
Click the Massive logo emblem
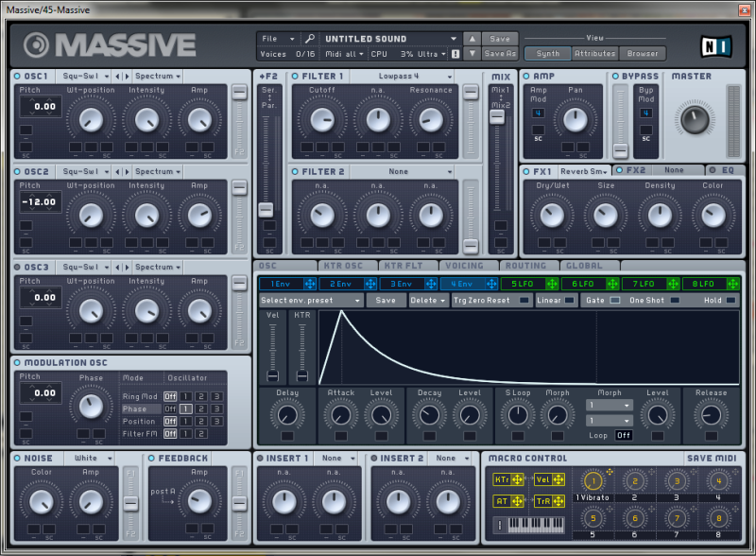click(x=36, y=45)
